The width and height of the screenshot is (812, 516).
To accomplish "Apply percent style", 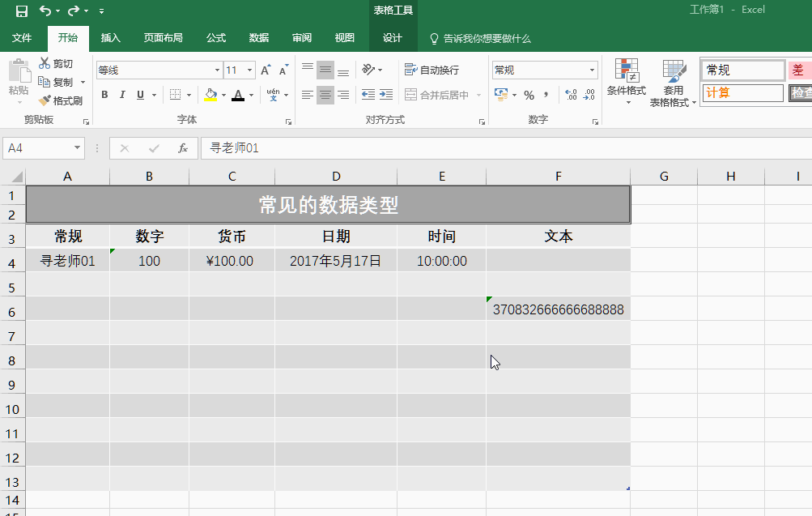I will [529, 96].
